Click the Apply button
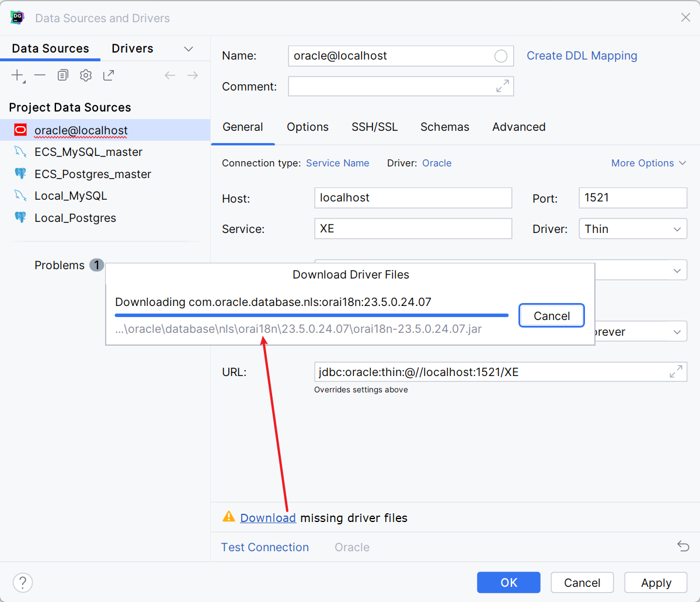 coord(656,582)
